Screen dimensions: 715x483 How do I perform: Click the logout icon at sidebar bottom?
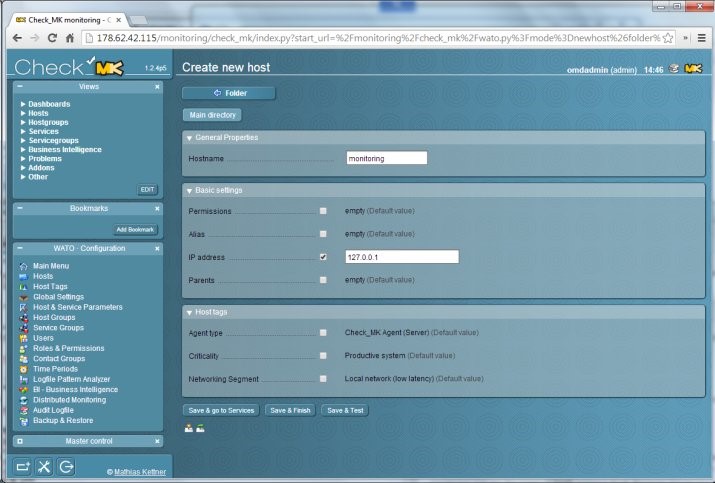(66, 467)
